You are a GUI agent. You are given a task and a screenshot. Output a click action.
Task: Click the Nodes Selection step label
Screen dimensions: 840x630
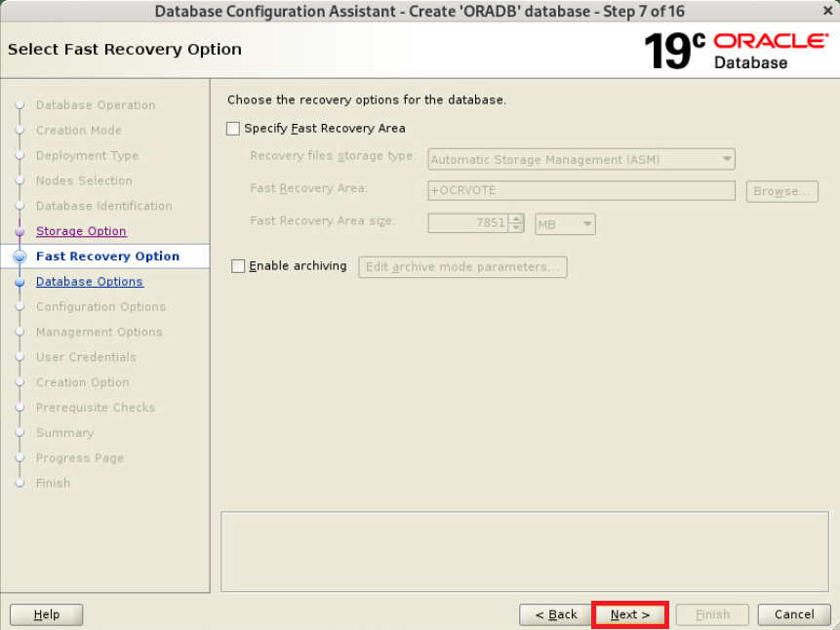[84, 180]
